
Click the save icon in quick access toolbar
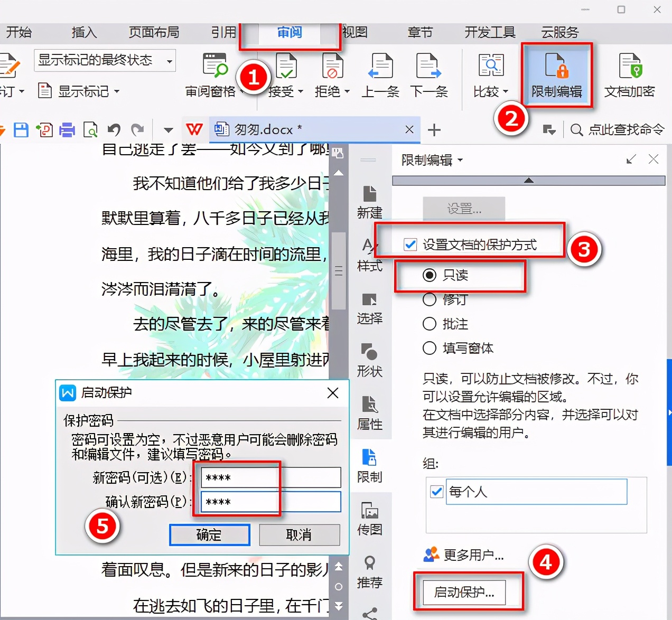21,129
